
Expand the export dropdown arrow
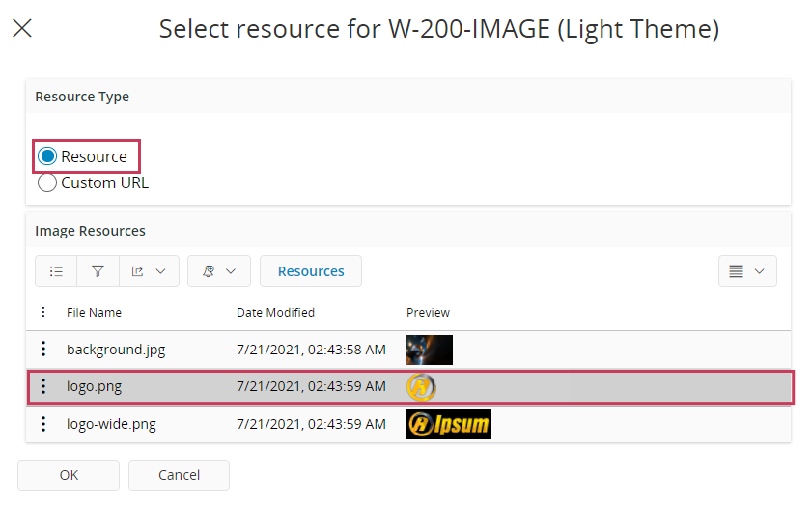160,271
